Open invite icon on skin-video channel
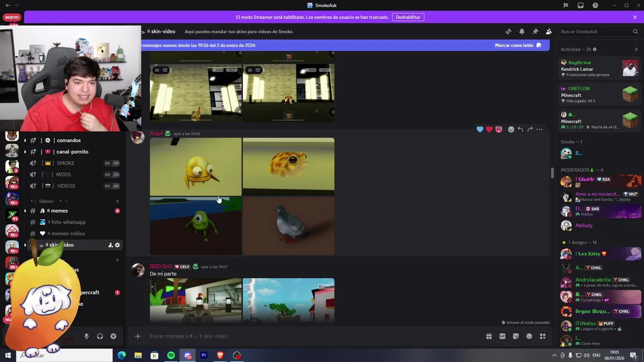644x362 pixels. [110, 245]
